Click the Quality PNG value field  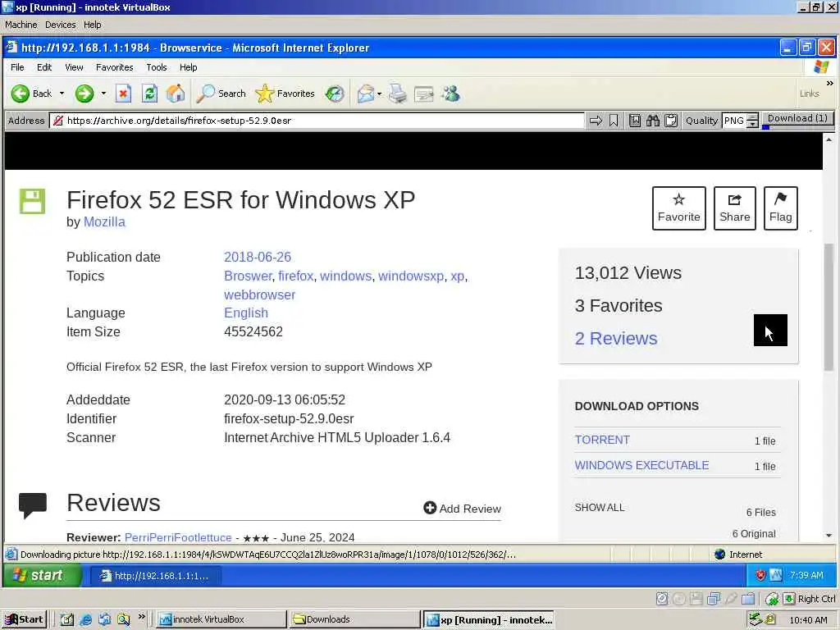(734, 121)
